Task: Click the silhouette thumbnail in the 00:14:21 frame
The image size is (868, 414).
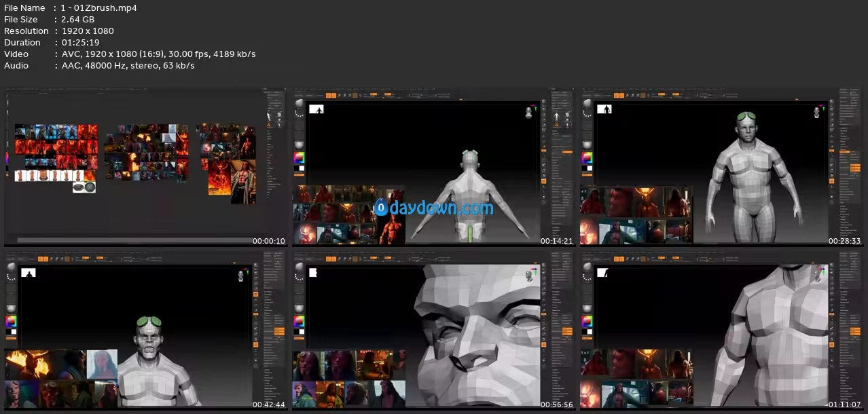Action: click(x=317, y=109)
